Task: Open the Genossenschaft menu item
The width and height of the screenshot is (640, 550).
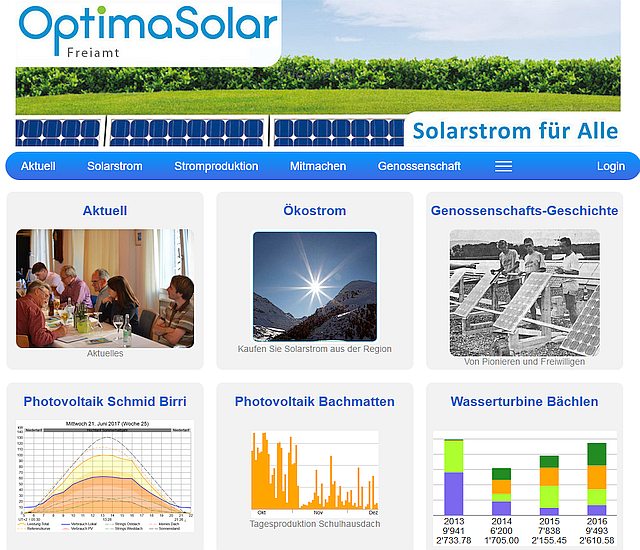Action: (419, 166)
